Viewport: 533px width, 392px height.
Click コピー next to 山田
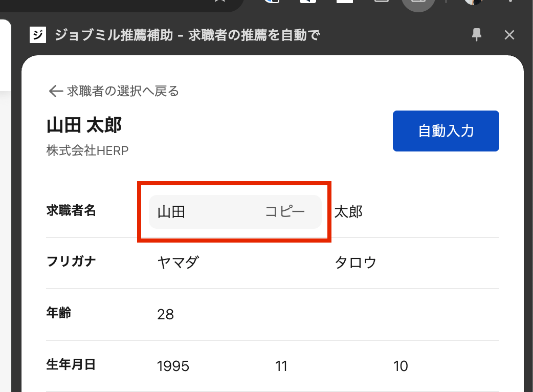[x=285, y=211]
